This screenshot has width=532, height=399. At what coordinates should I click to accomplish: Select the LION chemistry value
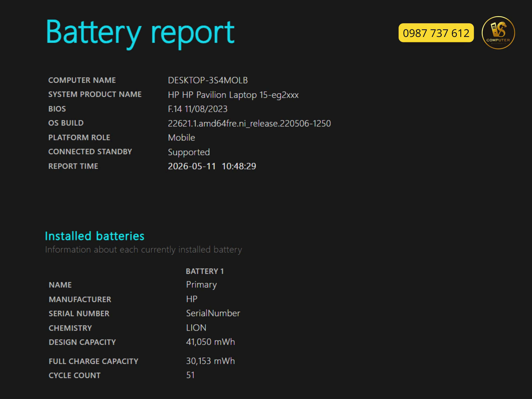click(196, 328)
